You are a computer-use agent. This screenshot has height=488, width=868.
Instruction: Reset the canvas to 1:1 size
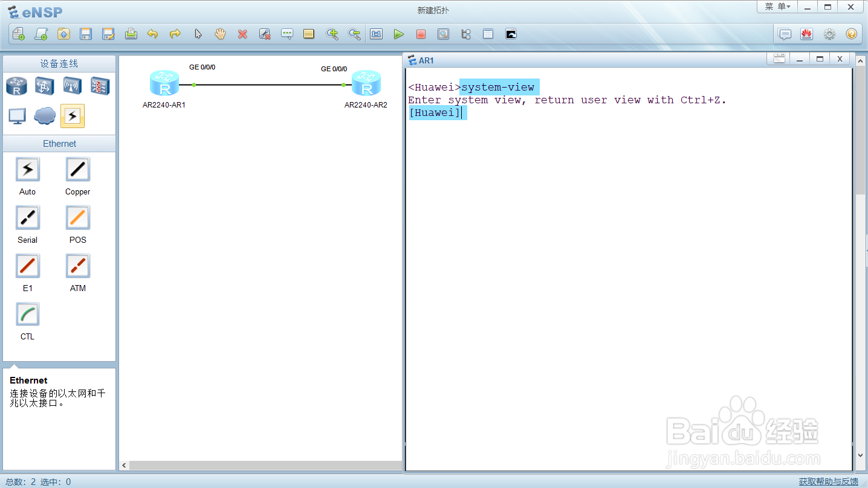377,34
